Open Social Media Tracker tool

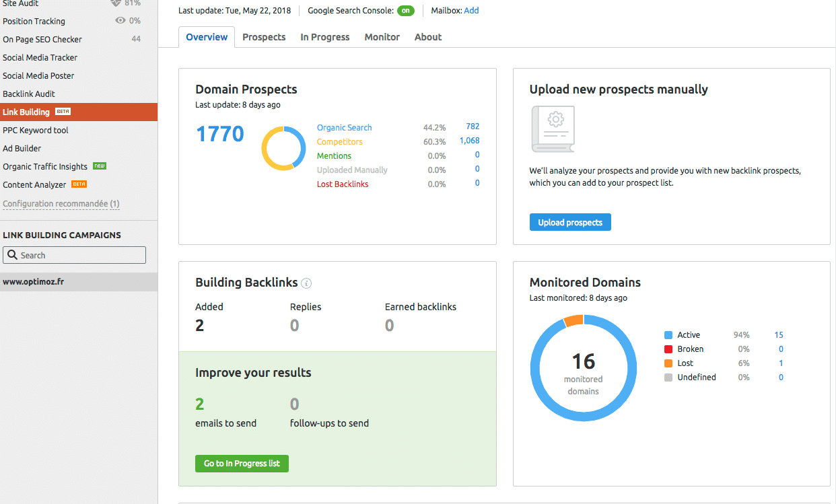click(40, 57)
